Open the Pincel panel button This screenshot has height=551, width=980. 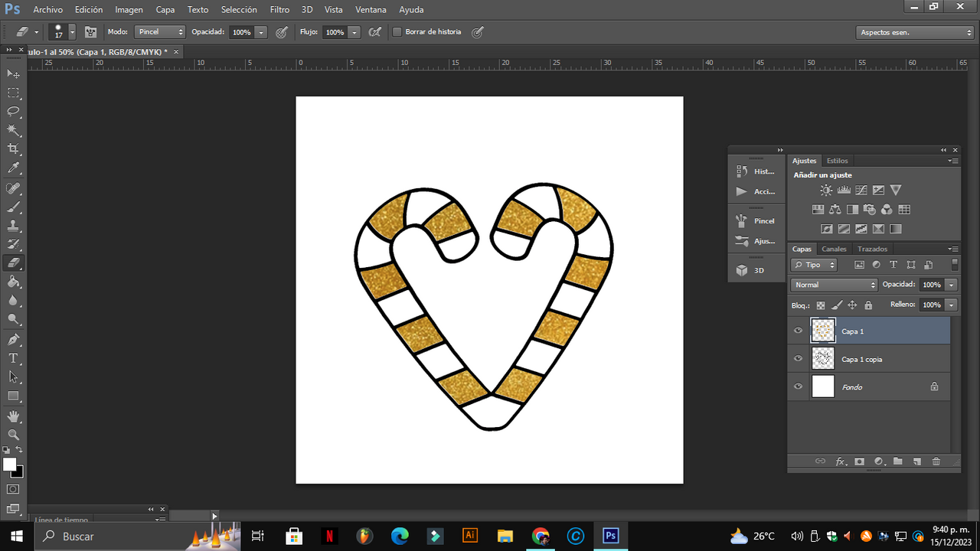tap(756, 220)
